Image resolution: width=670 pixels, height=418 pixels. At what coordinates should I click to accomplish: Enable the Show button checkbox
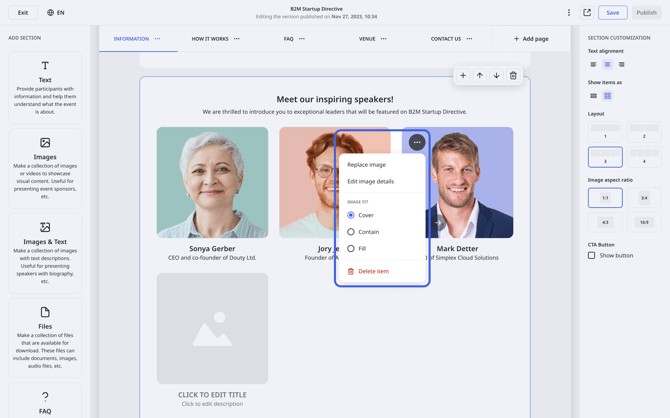[591, 255]
